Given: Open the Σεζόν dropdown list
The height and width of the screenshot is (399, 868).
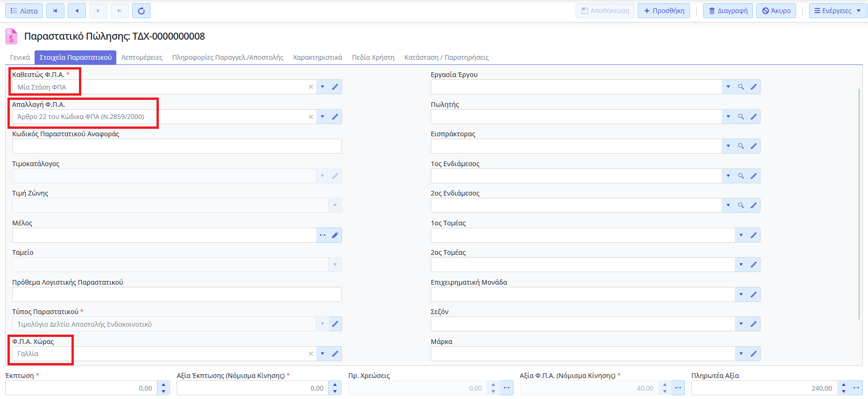Looking at the screenshot, I should pos(741,324).
